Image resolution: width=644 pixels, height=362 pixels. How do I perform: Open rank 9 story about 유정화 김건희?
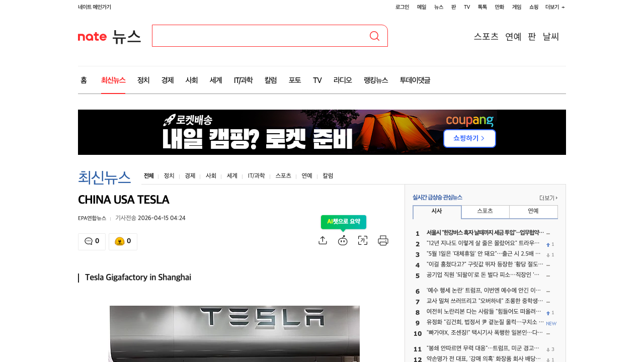[x=486, y=322]
